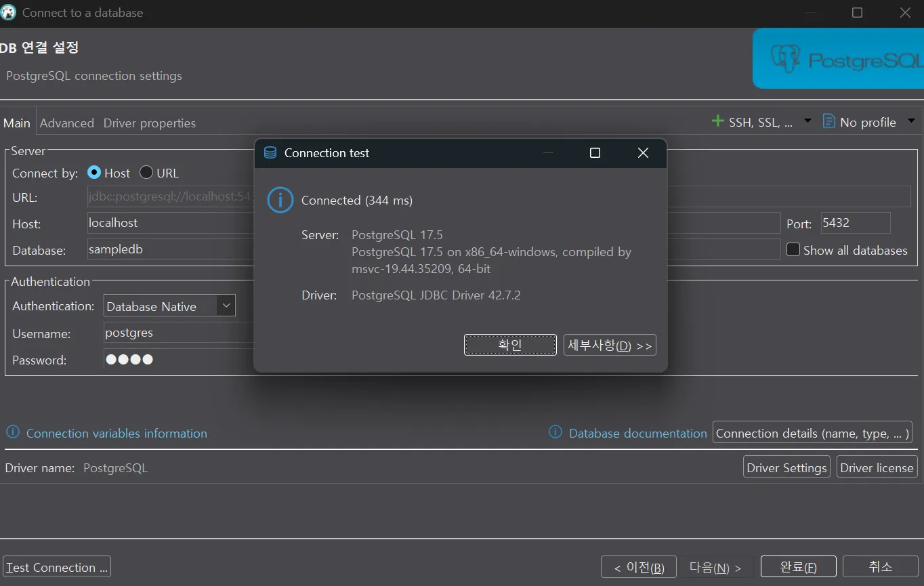Click the Driver name PostgreSQL value
924x586 pixels.
pos(115,468)
